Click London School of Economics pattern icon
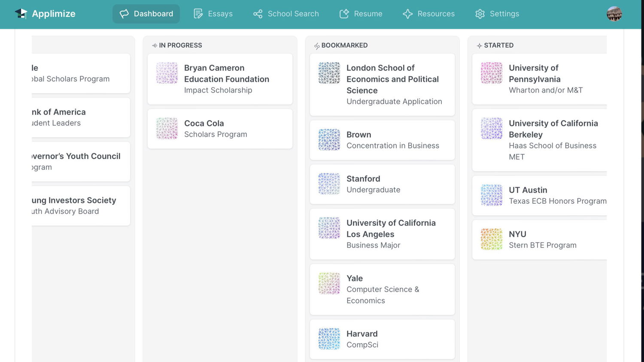Image resolution: width=644 pixels, height=362 pixels. (329, 73)
